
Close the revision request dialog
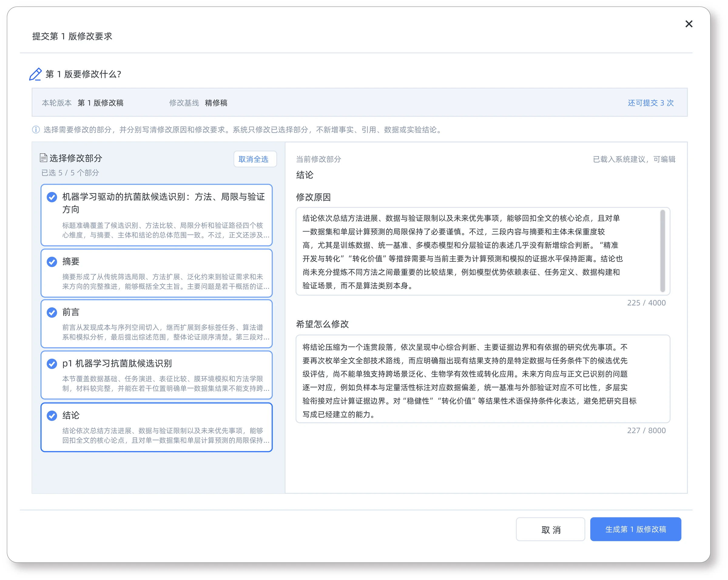689,24
